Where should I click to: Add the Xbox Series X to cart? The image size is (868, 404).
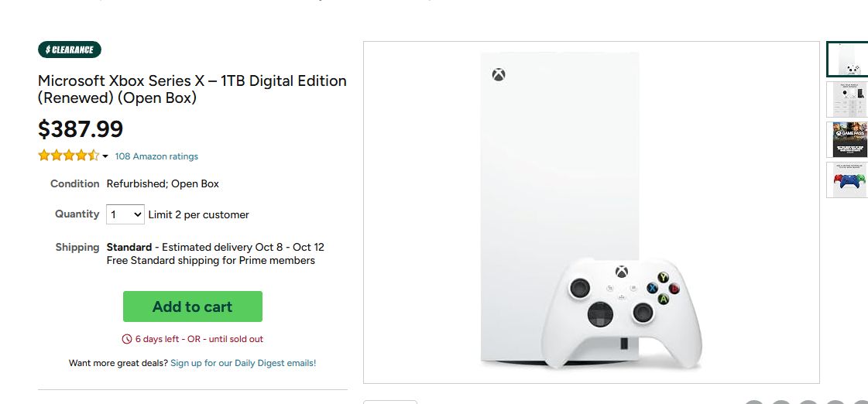click(193, 306)
